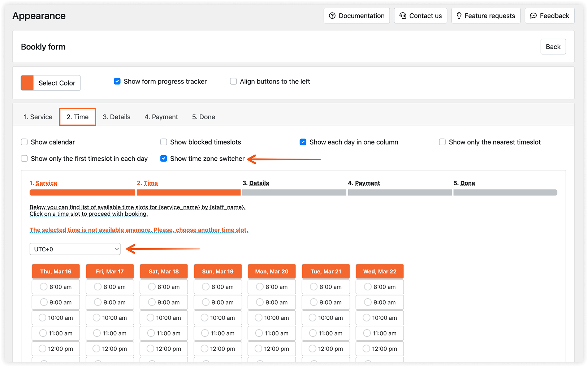
Task: Select the 9:00 am slot for Fri, Mar 17
Action: (110, 302)
